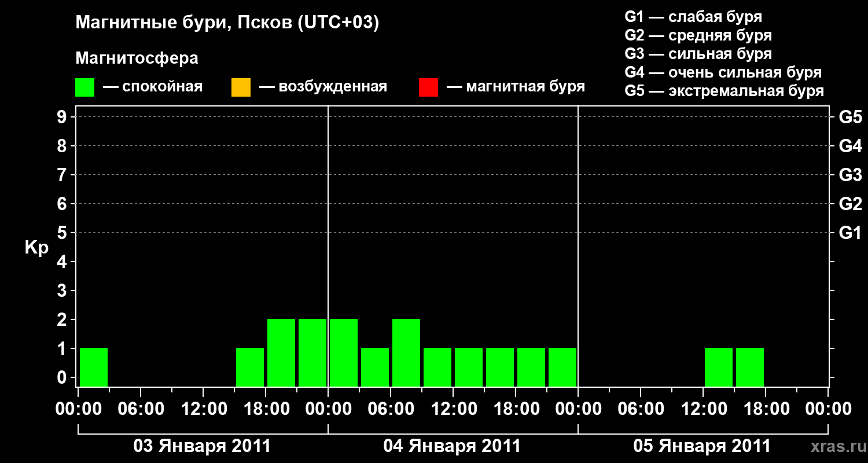
Task: Click the '— спокойная' legend label
Action: (x=153, y=87)
